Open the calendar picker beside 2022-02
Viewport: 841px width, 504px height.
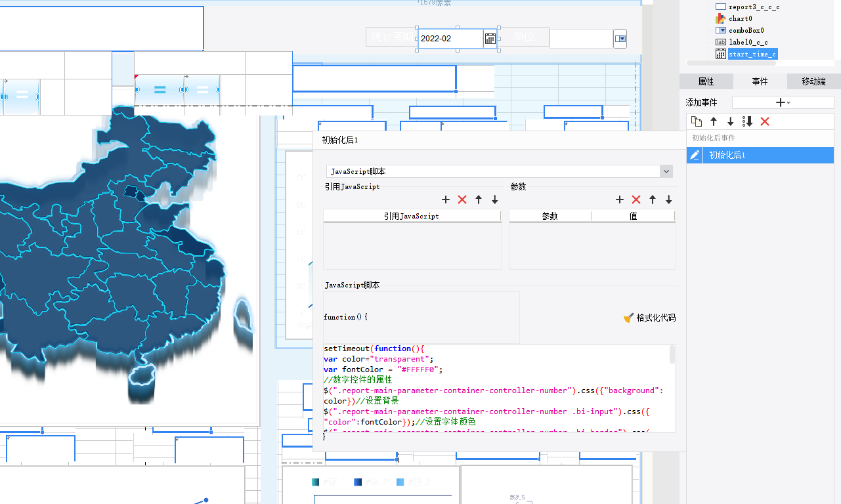pyautogui.click(x=490, y=39)
